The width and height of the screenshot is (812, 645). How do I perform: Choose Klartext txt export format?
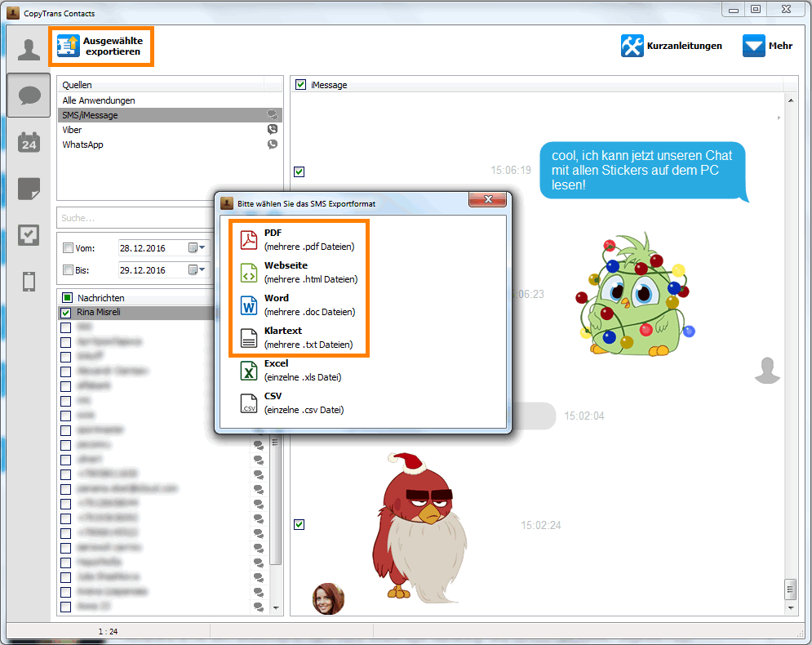point(299,337)
